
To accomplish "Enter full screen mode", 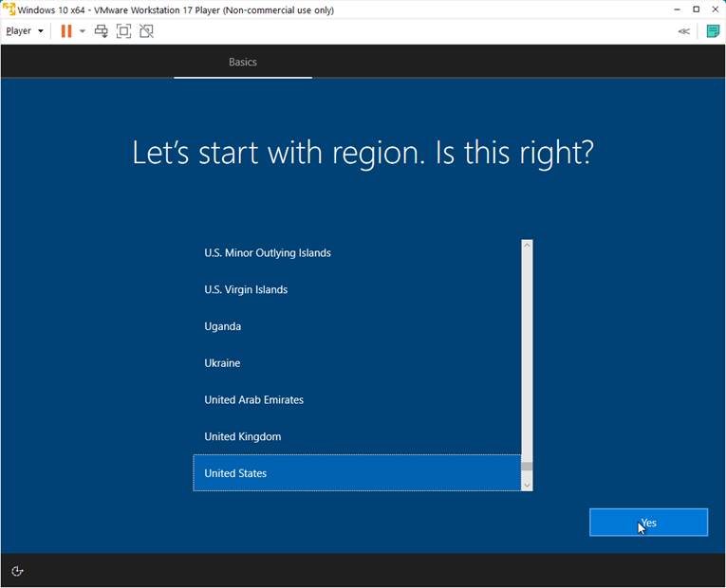I will [124, 31].
